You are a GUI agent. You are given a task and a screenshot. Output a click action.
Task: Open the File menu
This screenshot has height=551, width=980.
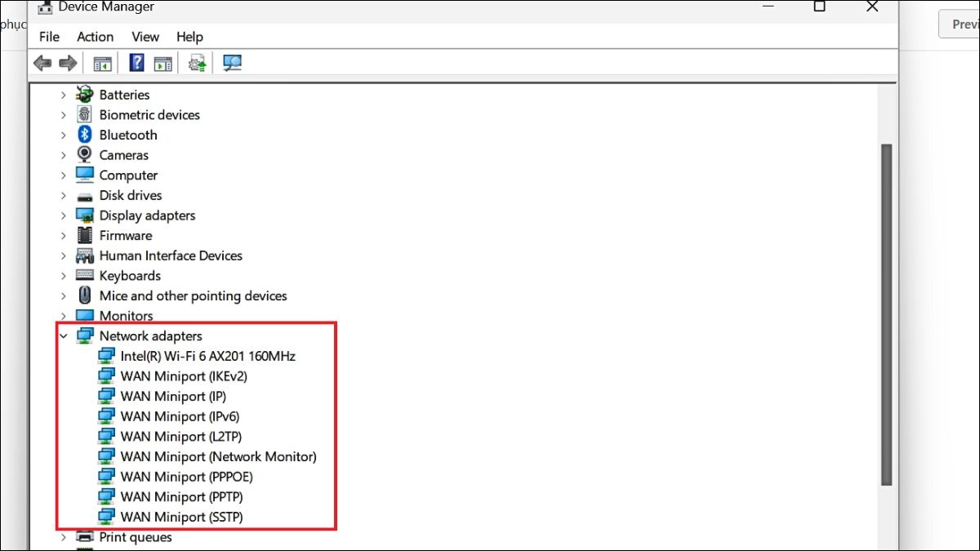pos(49,37)
